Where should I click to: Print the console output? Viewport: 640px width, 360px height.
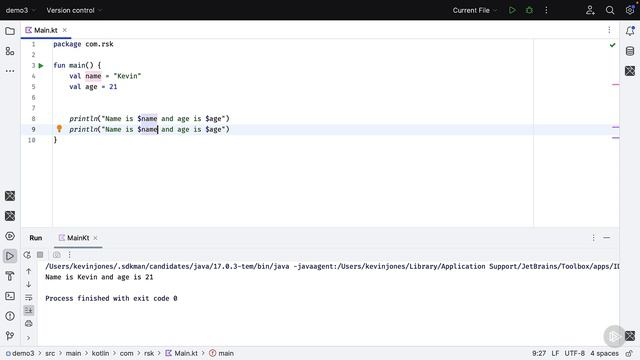pyautogui.click(x=29, y=324)
